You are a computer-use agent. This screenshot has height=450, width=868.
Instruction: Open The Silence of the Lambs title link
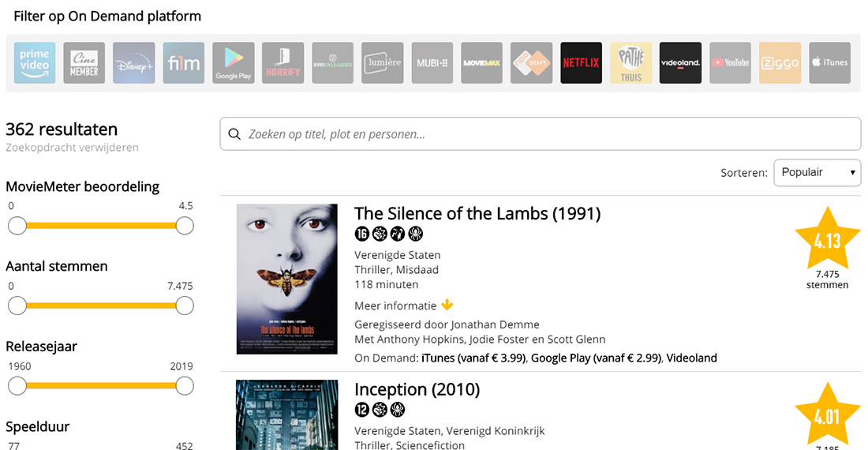(477, 213)
